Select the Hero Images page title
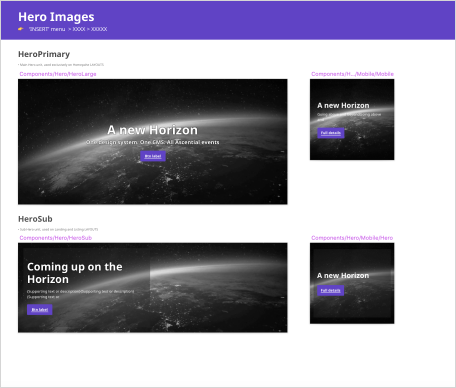456x388 pixels. pos(56,17)
